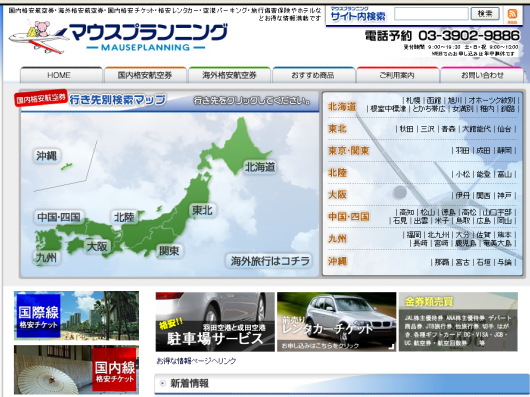Open 国際線 格安チケット banner

pyautogui.click(x=76, y=316)
